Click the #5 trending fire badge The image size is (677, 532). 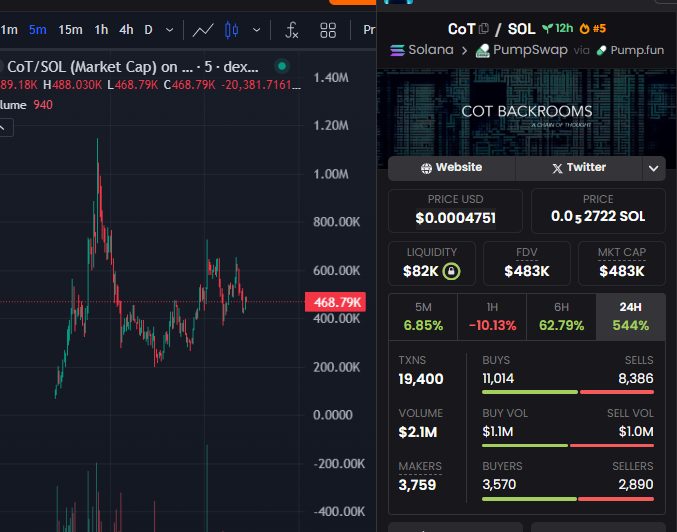pyautogui.click(x=593, y=28)
